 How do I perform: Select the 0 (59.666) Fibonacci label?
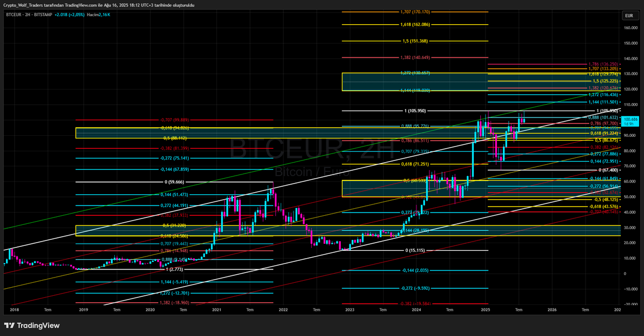point(174,182)
